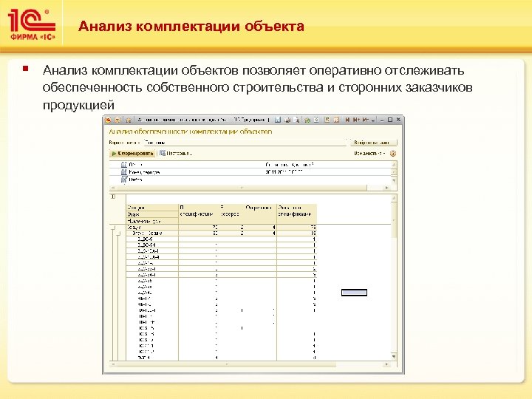Click the 1C main menu logo icon
Screen dimensions: 532x399
click(108, 120)
